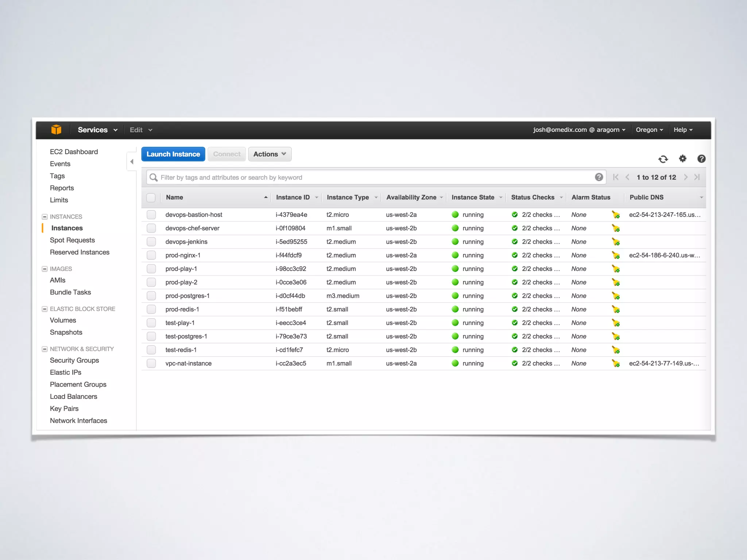
Task: Open Security Groups in sidebar
Action: tap(74, 360)
